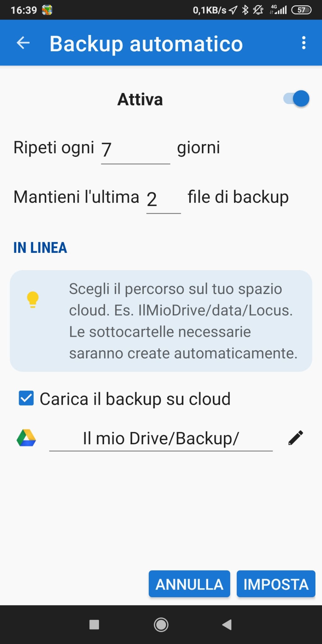Tap the Il mio Drive/Backup/ path field
322x644 pixels.
pos(161,438)
